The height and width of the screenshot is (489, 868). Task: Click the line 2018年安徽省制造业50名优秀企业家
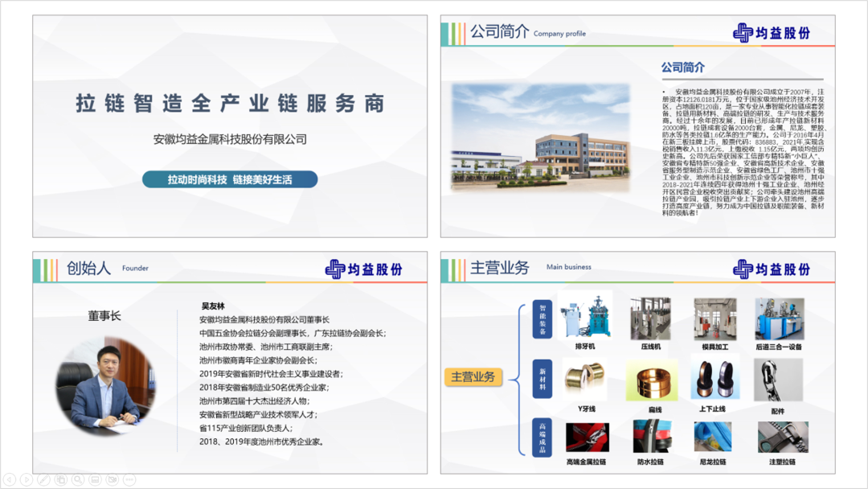click(264, 388)
